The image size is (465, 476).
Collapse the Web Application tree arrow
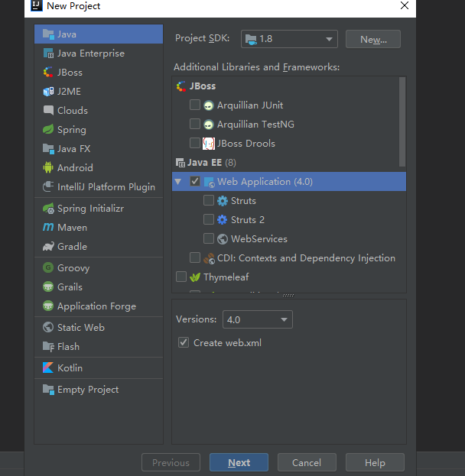178,182
